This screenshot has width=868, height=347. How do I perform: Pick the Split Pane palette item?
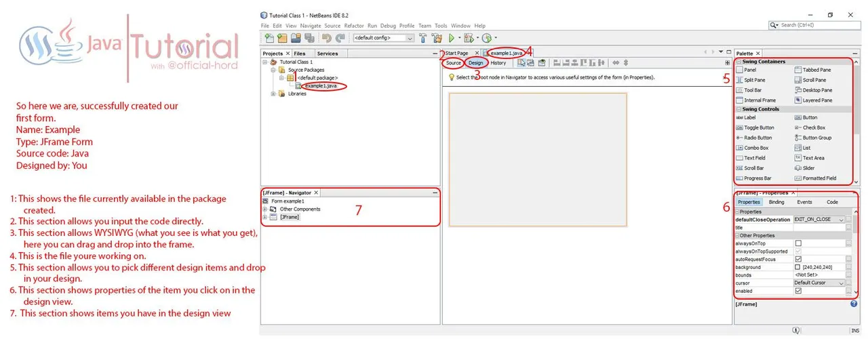pos(750,80)
